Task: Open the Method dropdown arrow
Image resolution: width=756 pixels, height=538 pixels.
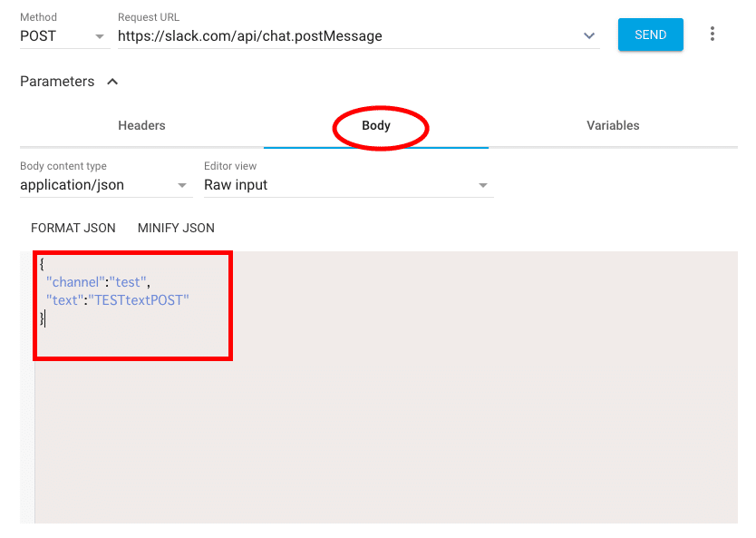Action: click(x=100, y=37)
